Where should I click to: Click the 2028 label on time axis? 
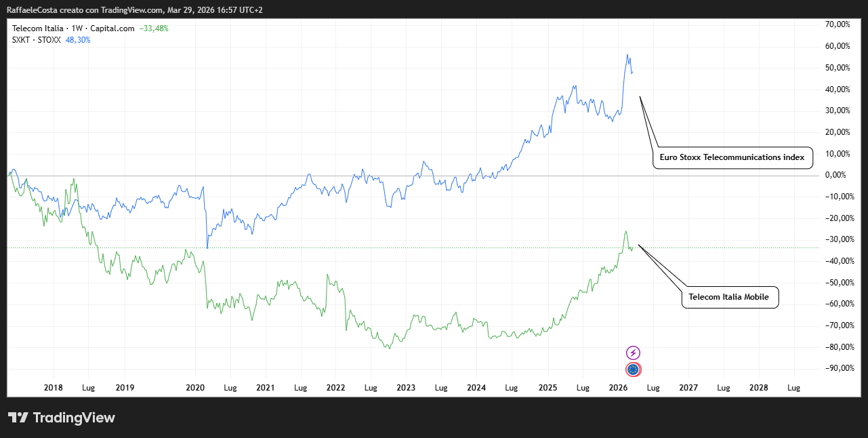click(x=759, y=388)
